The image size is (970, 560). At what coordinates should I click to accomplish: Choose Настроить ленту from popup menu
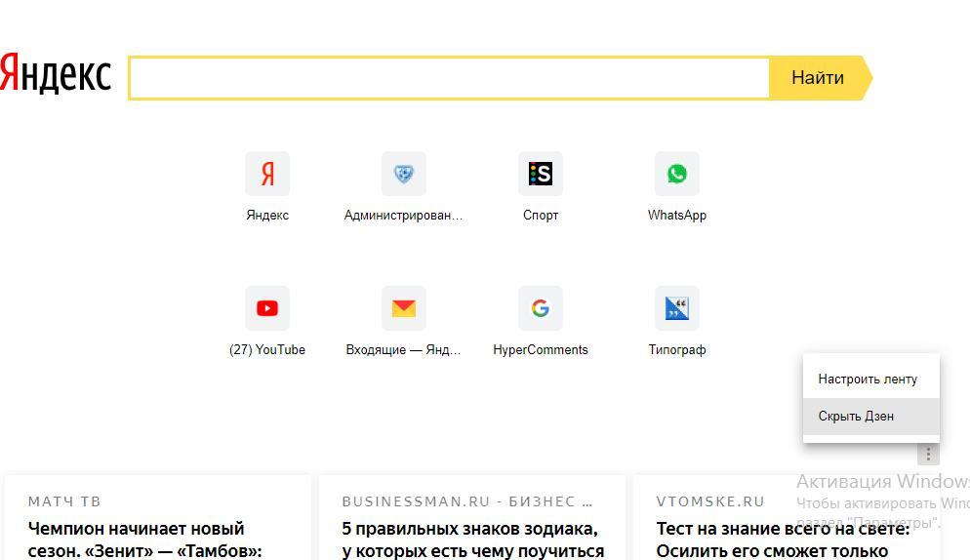click(x=871, y=379)
